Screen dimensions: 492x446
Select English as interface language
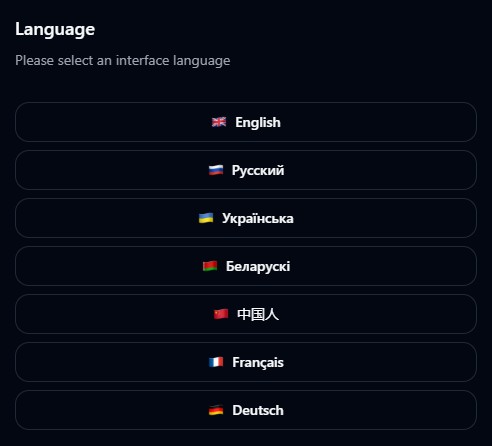tap(246, 122)
